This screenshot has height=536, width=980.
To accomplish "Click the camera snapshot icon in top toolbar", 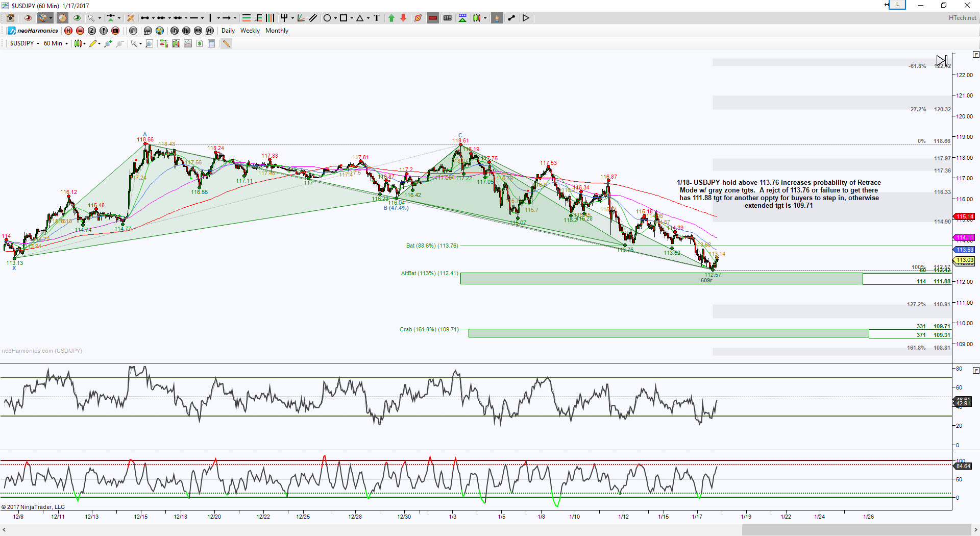I will tap(10, 18).
